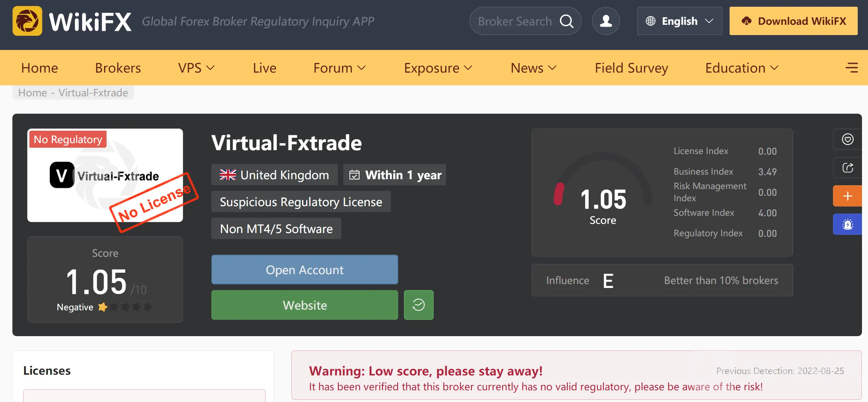
Task: Click the Previous Detection date text
Action: (780, 370)
